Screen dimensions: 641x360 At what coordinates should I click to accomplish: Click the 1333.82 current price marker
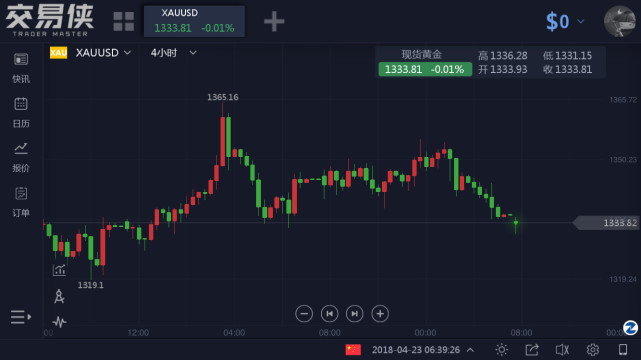pyautogui.click(x=607, y=223)
